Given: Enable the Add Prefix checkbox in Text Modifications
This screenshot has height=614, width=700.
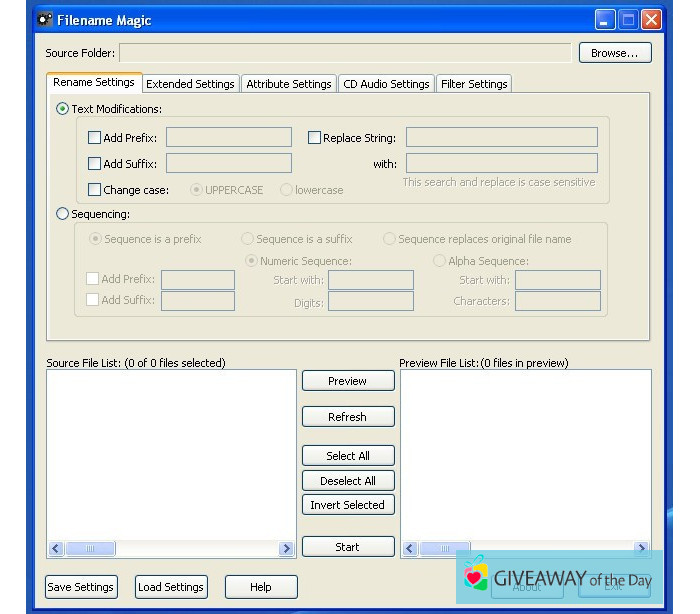Looking at the screenshot, I should (95, 138).
